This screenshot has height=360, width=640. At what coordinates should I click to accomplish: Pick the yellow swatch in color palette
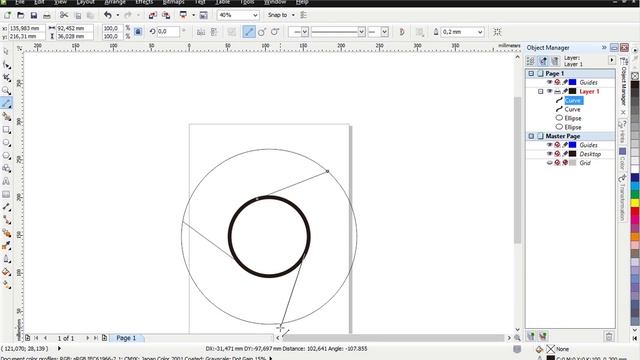tap(635, 202)
